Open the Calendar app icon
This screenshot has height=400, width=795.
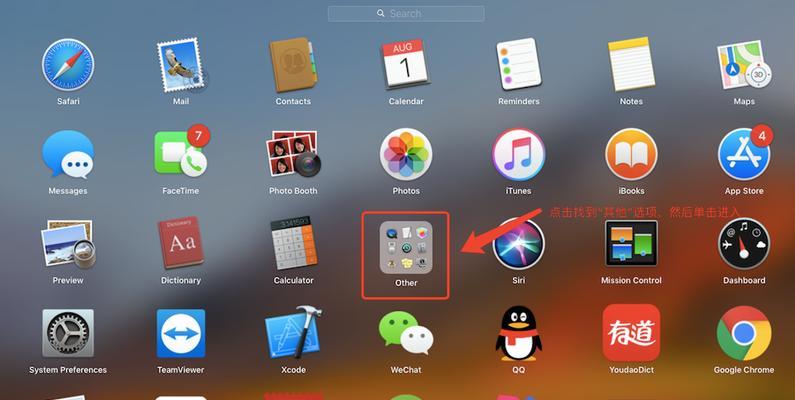pos(406,64)
